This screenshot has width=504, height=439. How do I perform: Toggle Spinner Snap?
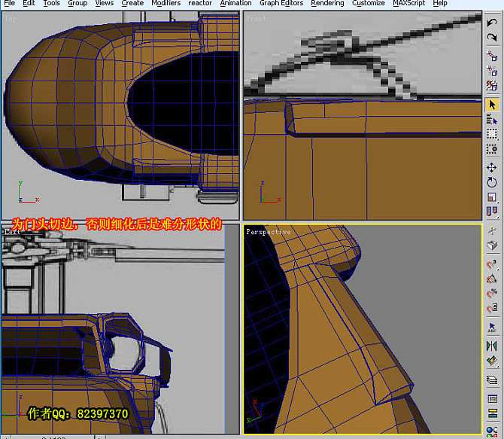pyautogui.click(x=491, y=308)
